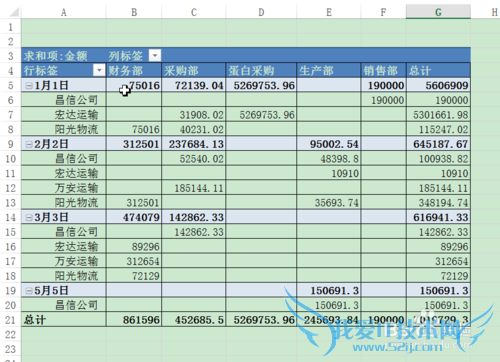Collapse the 5月5日 group
This screenshot has width=500, height=362.
click(x=29, y=291)
